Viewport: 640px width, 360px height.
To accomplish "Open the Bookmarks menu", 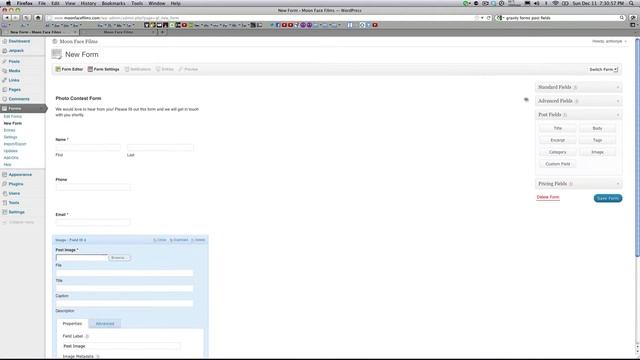I will click(113, 3).
